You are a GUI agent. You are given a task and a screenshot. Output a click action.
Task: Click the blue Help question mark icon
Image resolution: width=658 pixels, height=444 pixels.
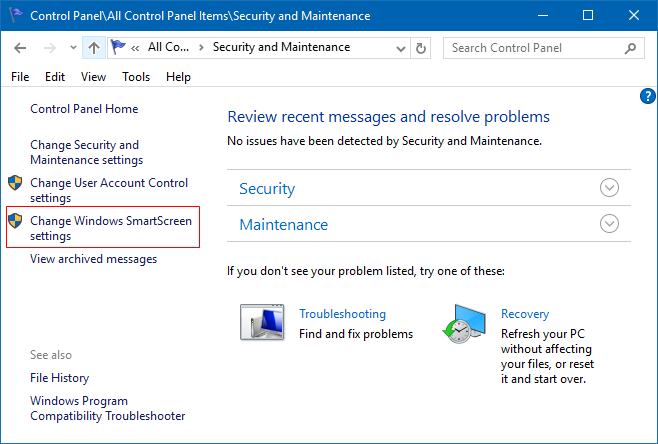(x=648, y=96)
